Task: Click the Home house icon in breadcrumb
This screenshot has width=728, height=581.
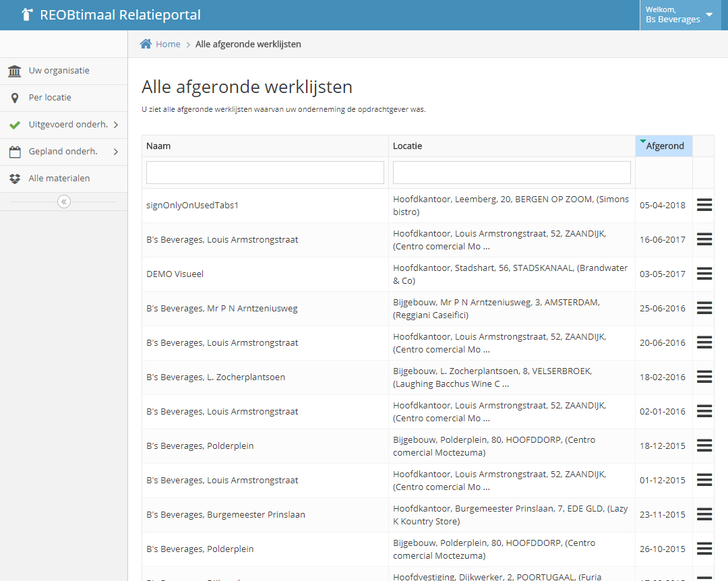Action: [x=146, y=44]
